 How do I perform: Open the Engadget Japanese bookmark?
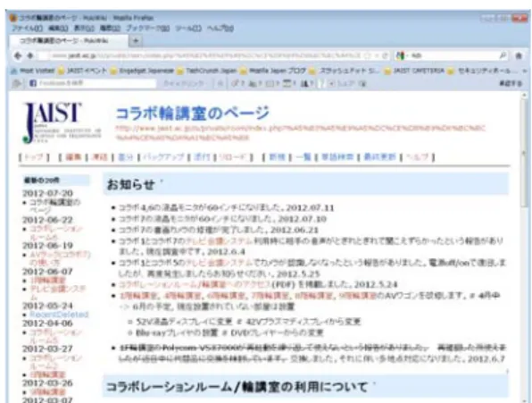click(x=142, y=71)
